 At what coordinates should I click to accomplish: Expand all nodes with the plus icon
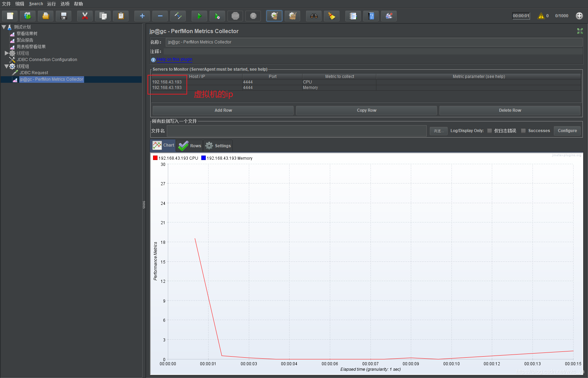(x=142, y=16)
